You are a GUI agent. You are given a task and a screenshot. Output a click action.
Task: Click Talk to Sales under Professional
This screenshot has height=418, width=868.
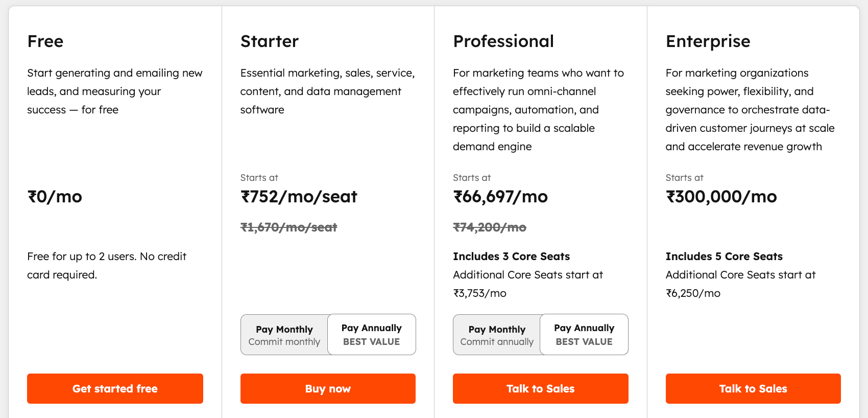[x=540, y=388]
